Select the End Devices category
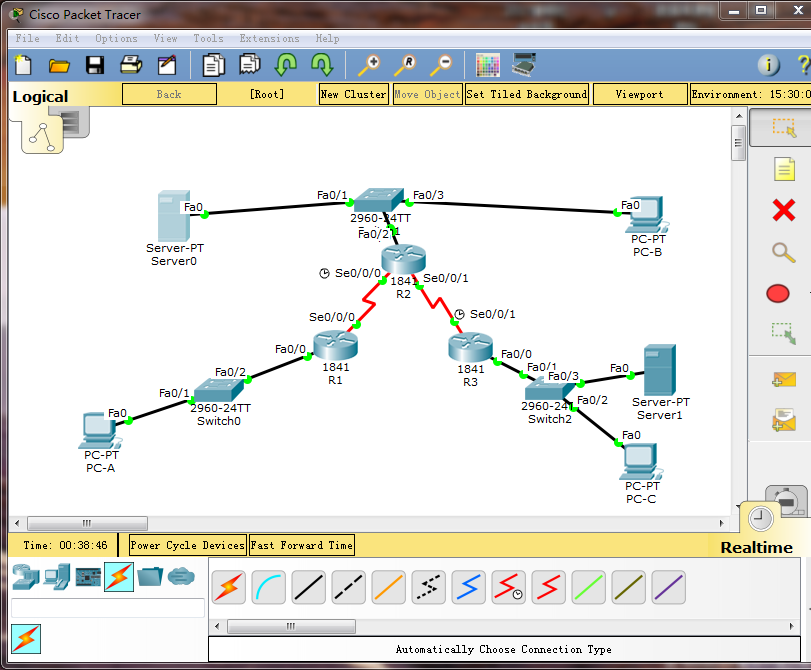 pos(56,577)
